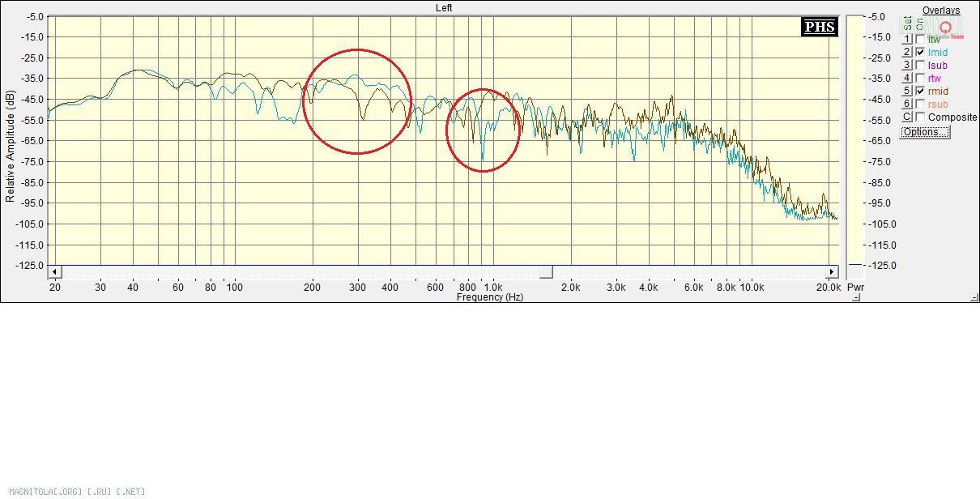Uncheck the rmid overlay checkbox

tap(920, 91)
